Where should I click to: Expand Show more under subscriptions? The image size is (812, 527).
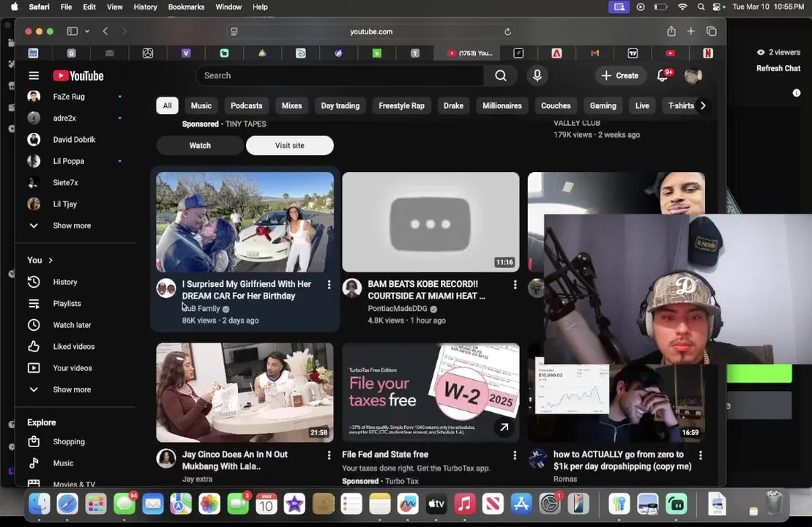72,225
